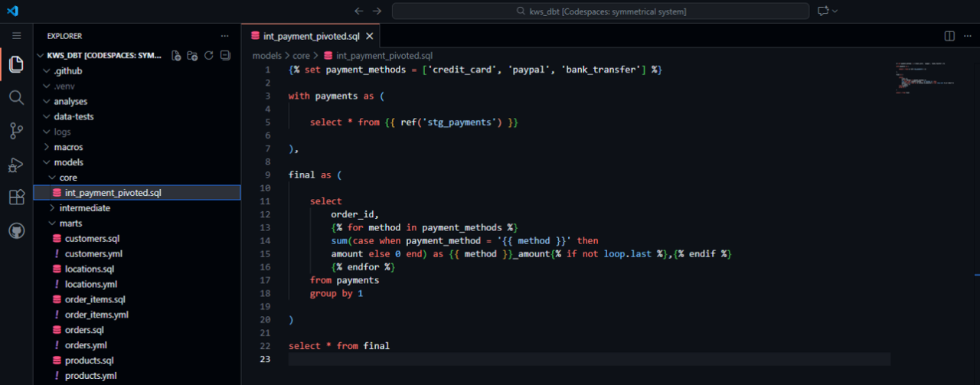The width and height of the screenshot is (980, 385).
Task: Click line number 23 in gutter
Action: pos(264,359)
